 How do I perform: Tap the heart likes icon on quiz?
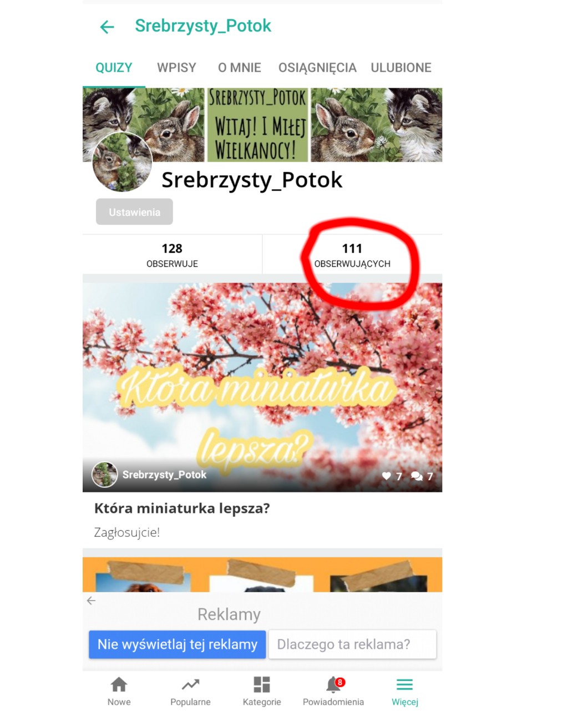pos(387,476)
